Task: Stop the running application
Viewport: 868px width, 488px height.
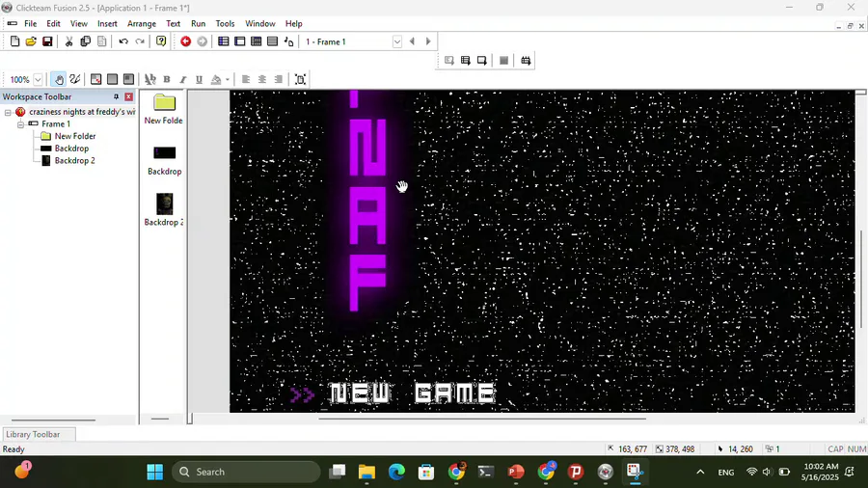Action: pos(503,61)
